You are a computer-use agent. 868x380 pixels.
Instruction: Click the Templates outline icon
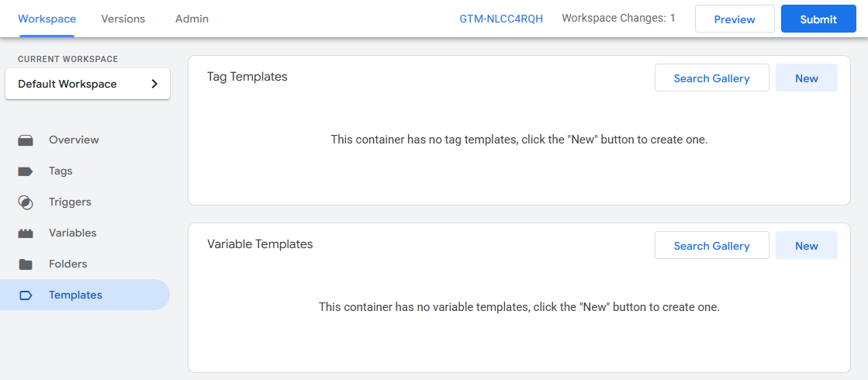(26, 295)
